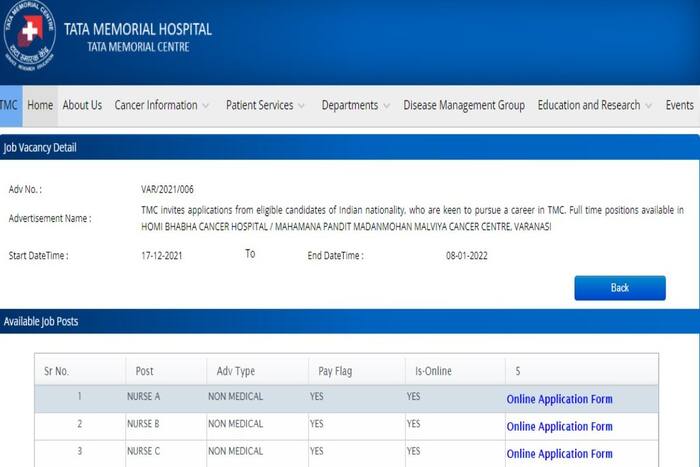The image size is (700, 467).
Task: Expand the Cancer Information dropdown
Action: (x=161, y=105)
